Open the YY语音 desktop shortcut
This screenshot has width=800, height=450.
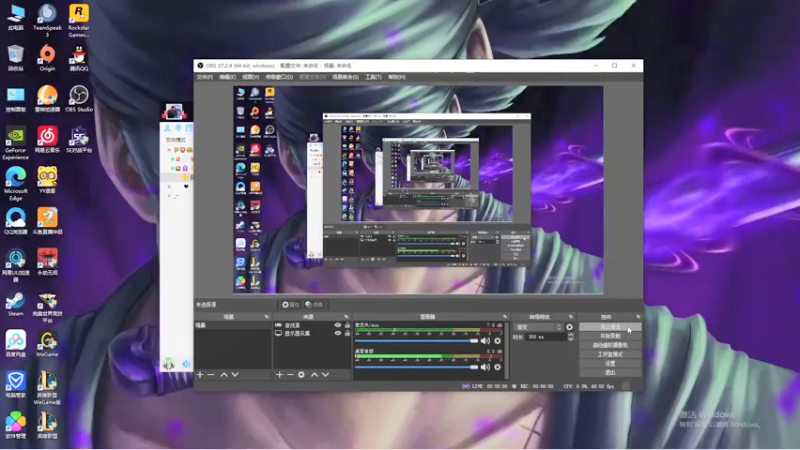point(47,180)
